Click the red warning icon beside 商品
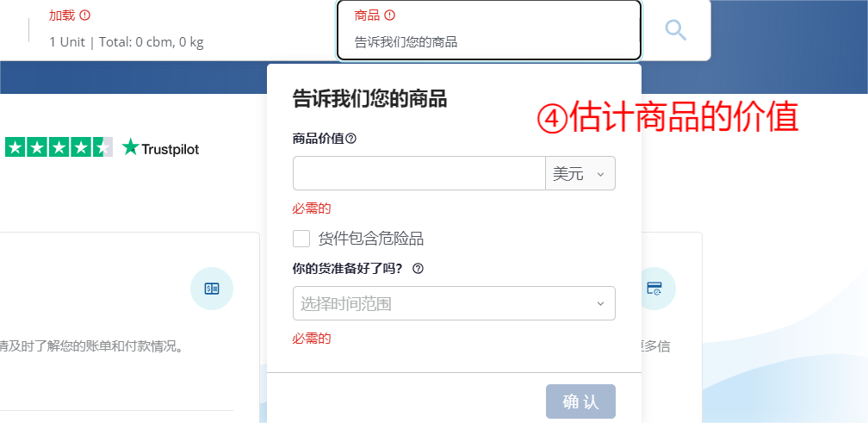868x423 pixels. [x=390, y=16]
